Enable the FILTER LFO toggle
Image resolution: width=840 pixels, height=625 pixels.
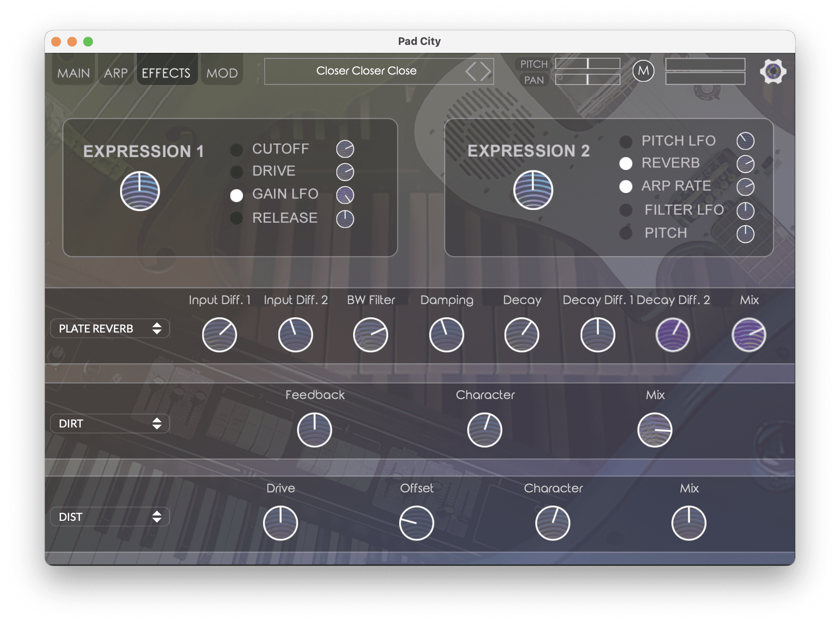626,210
